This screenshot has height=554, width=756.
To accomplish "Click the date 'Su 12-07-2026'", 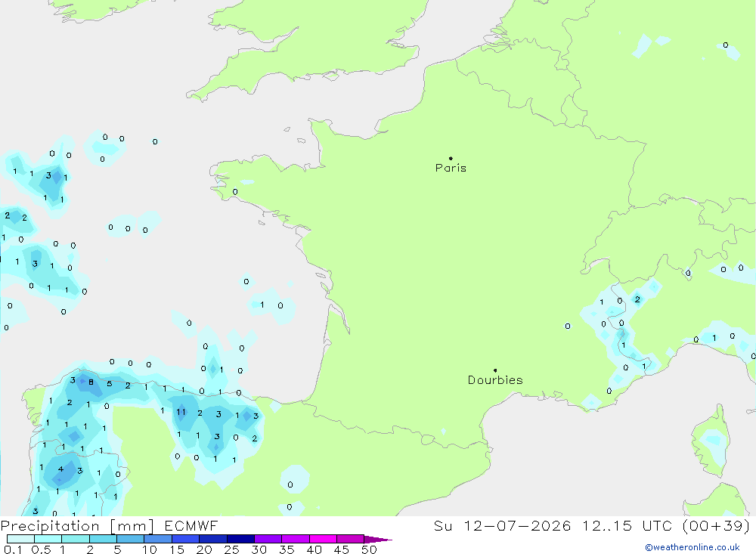I will pyautogui.click(x=502, y=525).
